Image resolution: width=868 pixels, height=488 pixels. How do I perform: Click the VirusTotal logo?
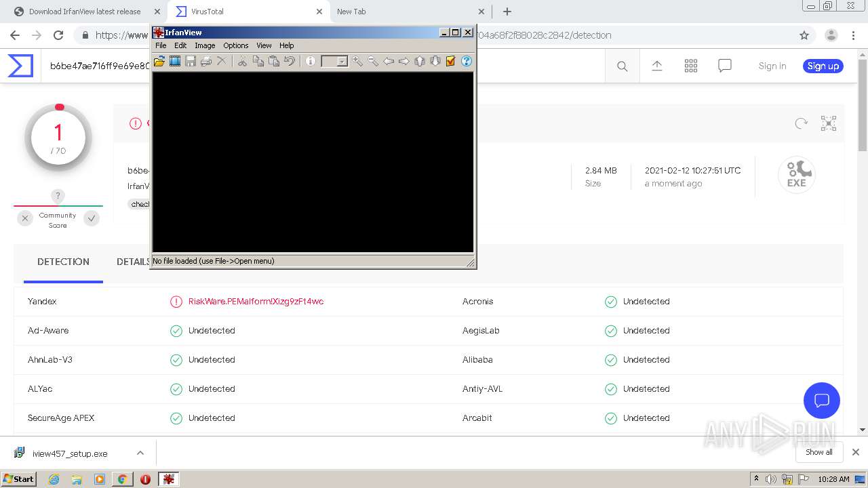coord(20,66)
